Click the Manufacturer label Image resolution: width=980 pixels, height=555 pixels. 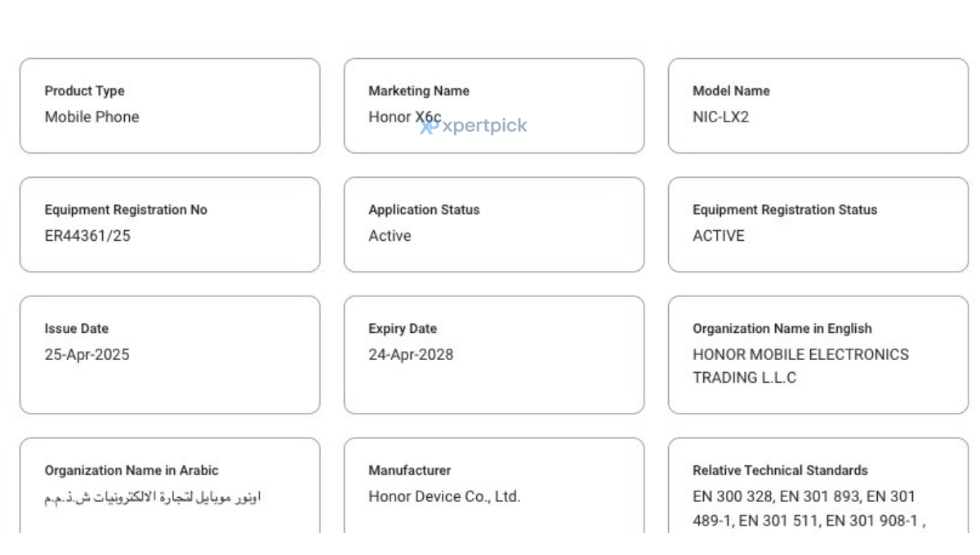(409, 471)
